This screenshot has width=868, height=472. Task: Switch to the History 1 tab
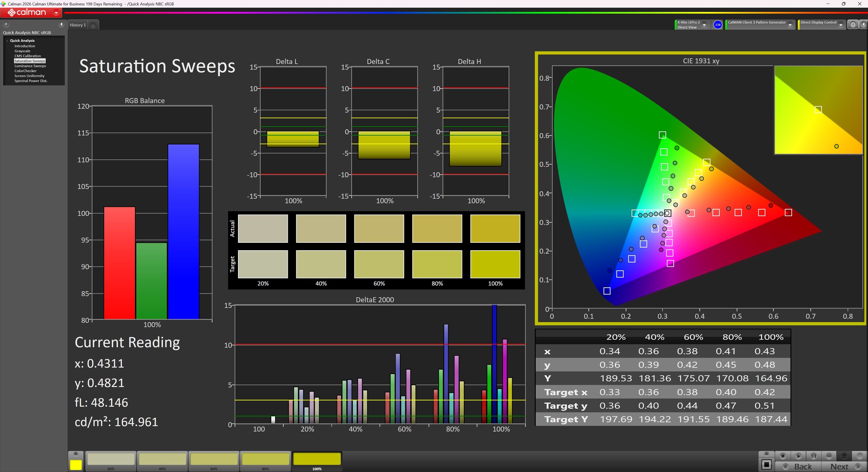(x=78, y=25)
